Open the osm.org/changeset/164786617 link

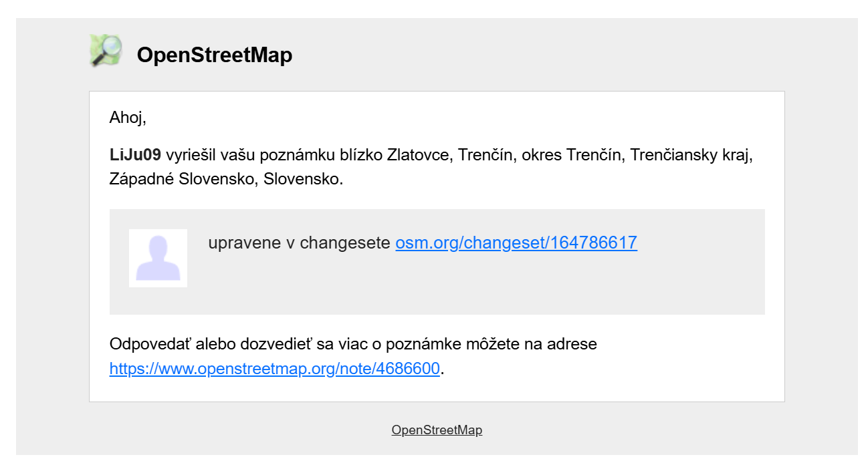pos(516,243)
